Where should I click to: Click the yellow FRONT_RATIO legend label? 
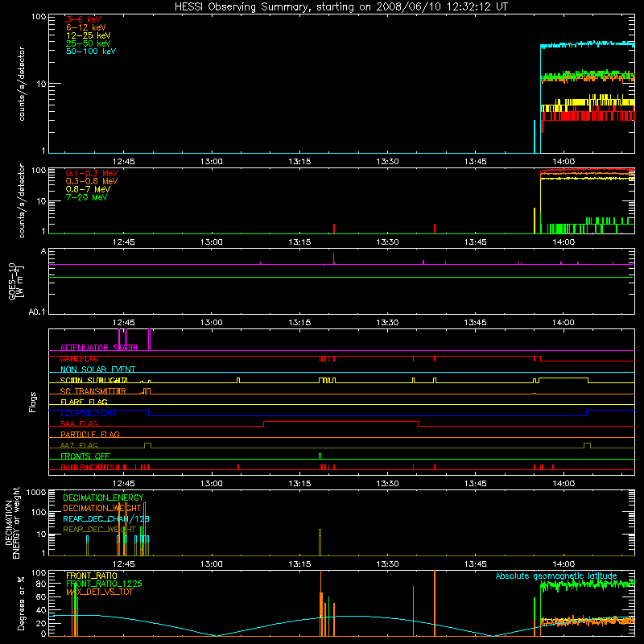tap(92, 576)
